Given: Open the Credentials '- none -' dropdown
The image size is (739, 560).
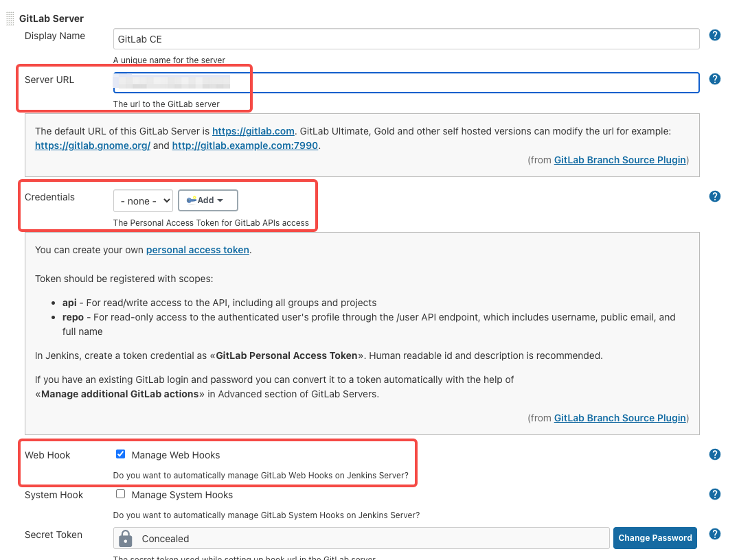Looking at the screenshot, I should (143, 200).
